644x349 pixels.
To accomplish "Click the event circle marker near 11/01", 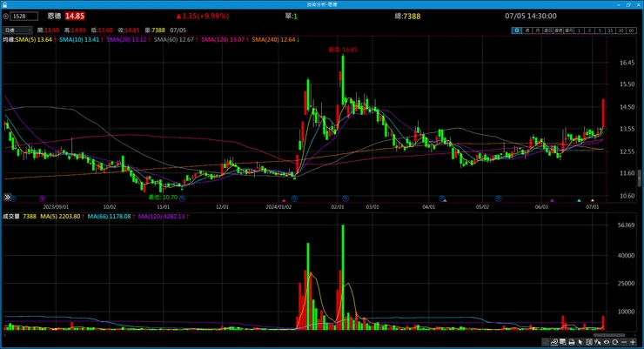I will 182,198.
